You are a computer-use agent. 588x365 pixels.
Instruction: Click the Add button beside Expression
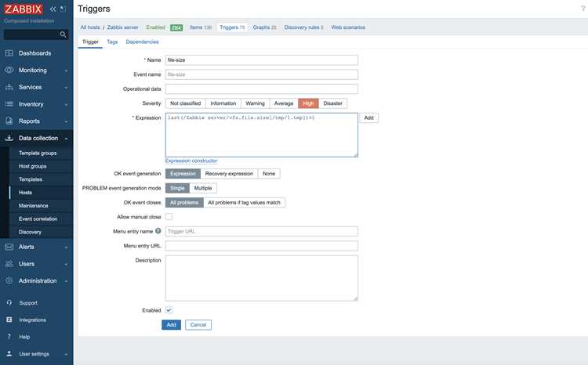coord(368,117)
